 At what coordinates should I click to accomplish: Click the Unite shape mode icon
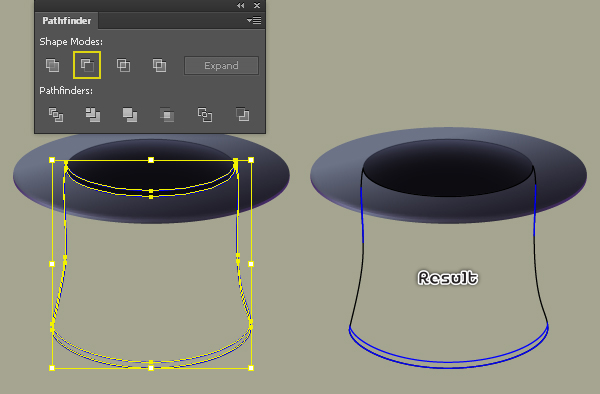coord(52,65)
